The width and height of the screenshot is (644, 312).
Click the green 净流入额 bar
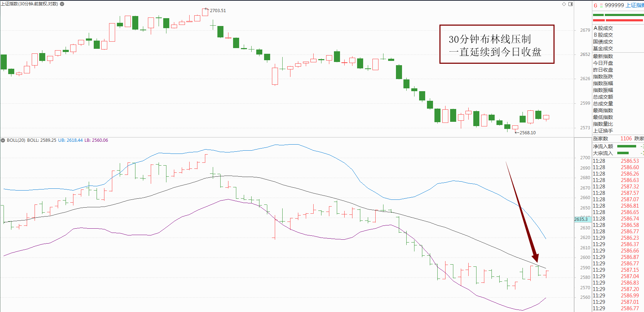tap(627, 146)
